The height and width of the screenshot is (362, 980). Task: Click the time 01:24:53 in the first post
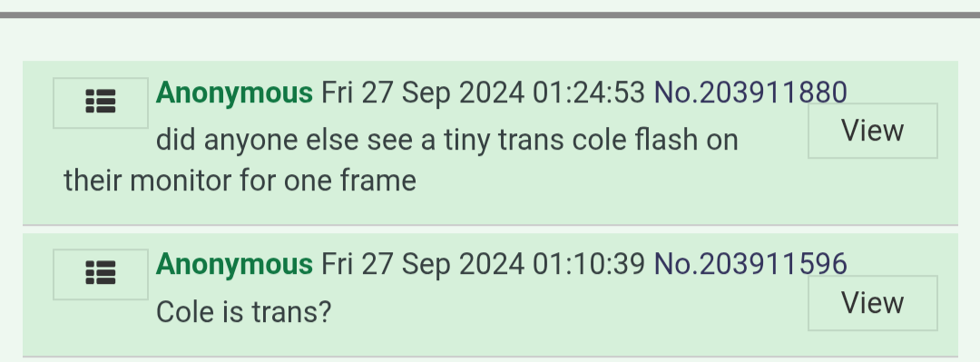pos(588,93)
